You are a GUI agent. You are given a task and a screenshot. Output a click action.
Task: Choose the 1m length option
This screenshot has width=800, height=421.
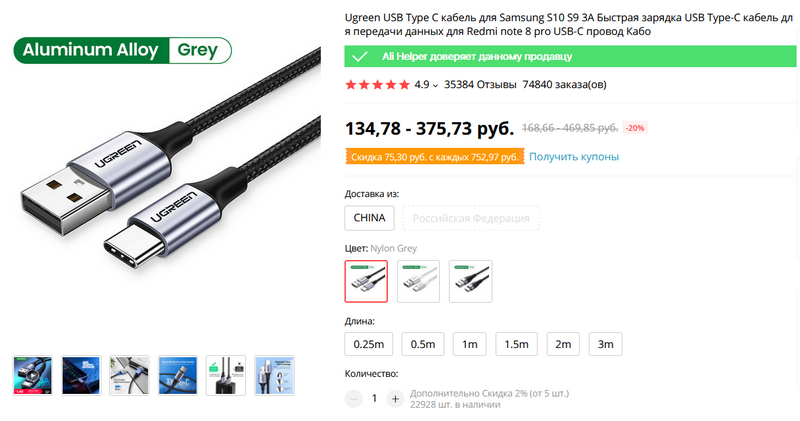(x=469, y=344)
